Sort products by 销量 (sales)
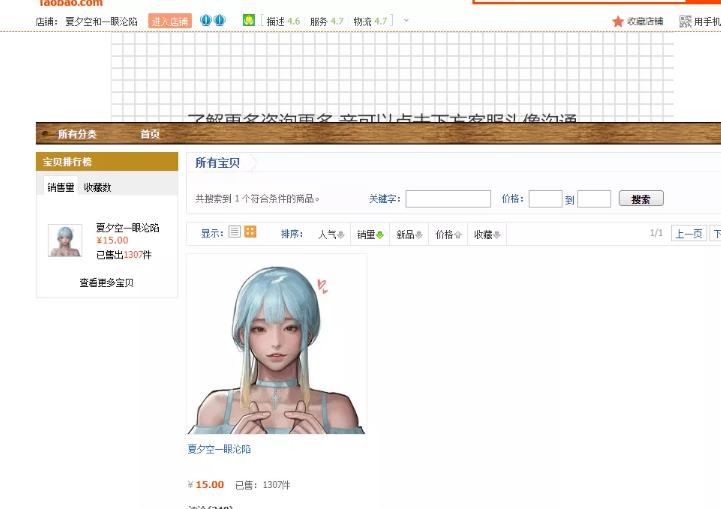Viewport: 721px width, 509px height. [x=370, y=234]
